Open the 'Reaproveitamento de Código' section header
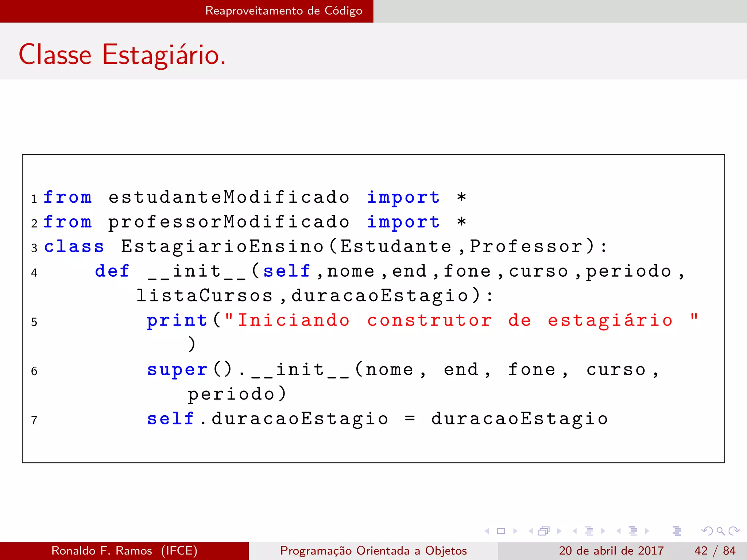 [284, 11]
